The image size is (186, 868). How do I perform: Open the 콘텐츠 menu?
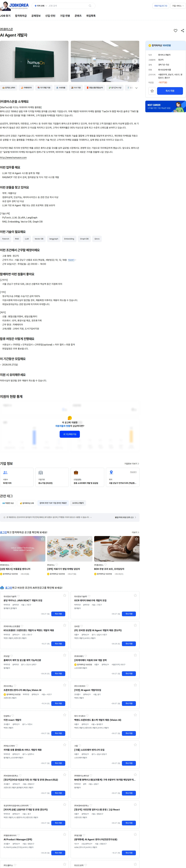tap(78, 16)
